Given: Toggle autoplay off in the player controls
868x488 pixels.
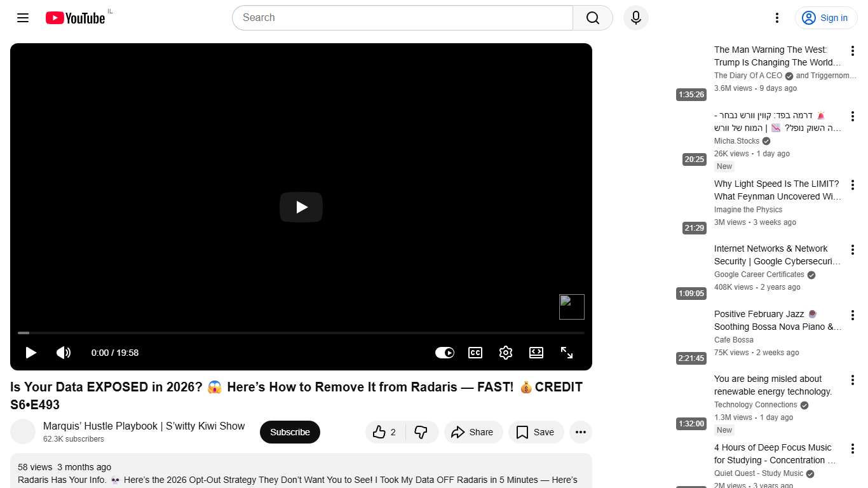Looking at the screenshot, I should coord(445,353).
